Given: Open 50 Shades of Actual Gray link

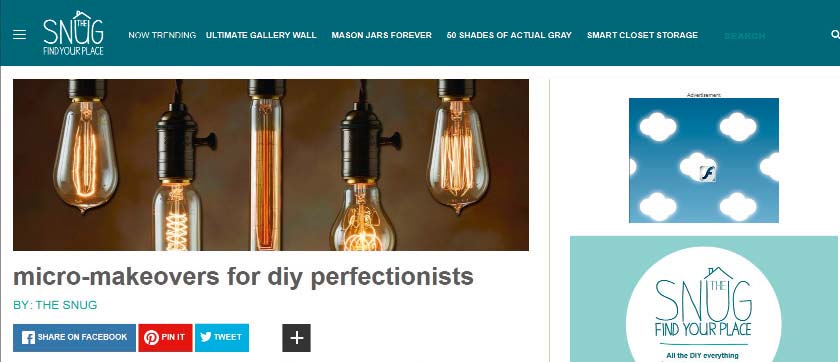Looking at the screenshot, I should 509,35.
